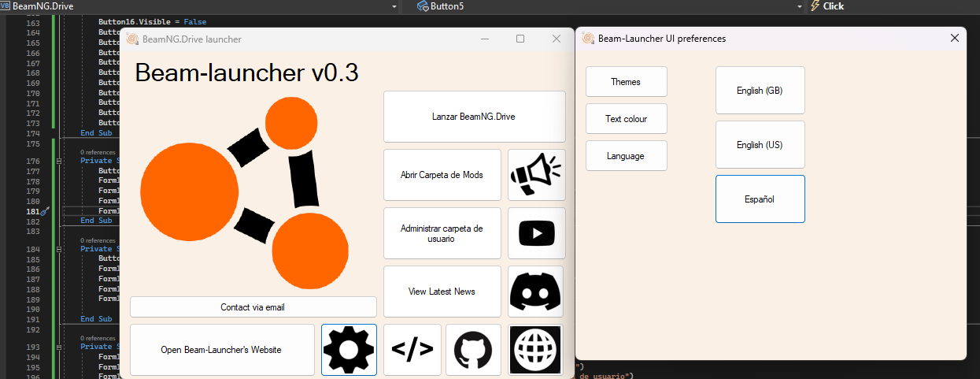Viewport: 980px width, 379px height.
Task: Collapse the Sub at line 184
Action: coord(59,249)
